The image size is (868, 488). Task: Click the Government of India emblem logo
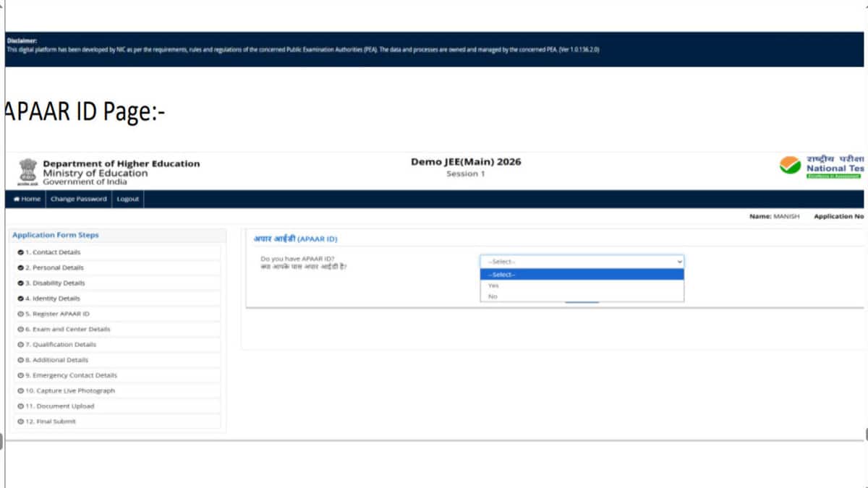pyautogui.click(x=27, y=172)
